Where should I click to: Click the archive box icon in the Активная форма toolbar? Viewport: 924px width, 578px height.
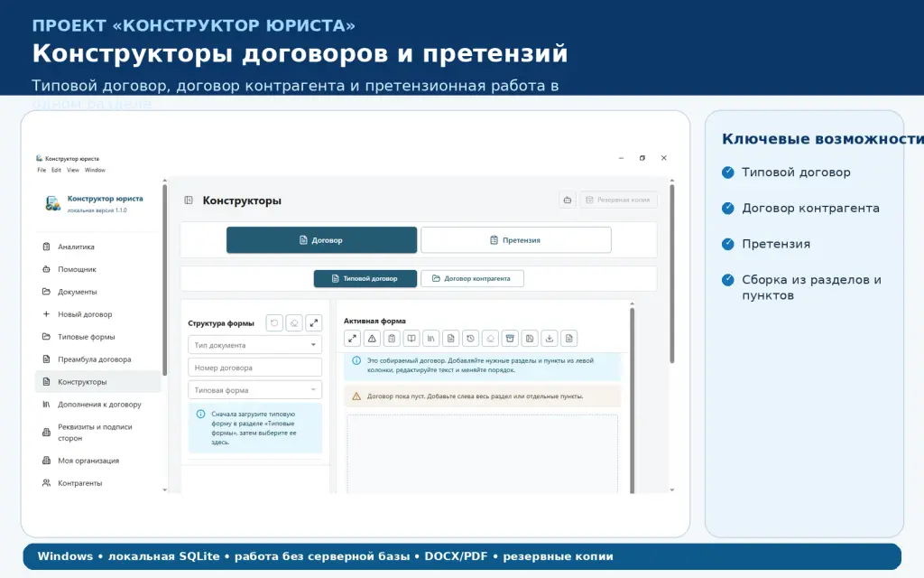click(510, 339)
